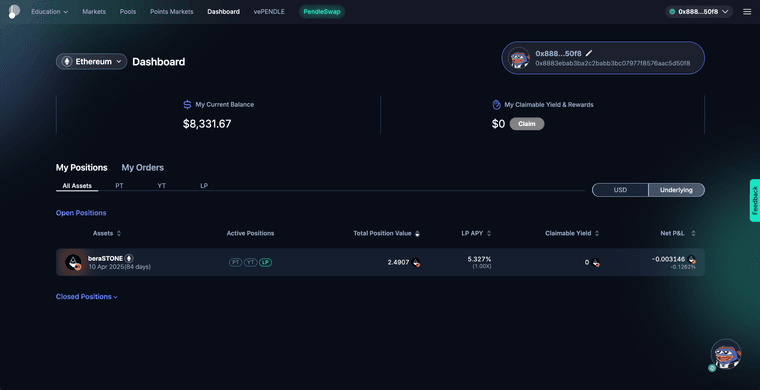Switch to My Positions tab

click(81, 168)
